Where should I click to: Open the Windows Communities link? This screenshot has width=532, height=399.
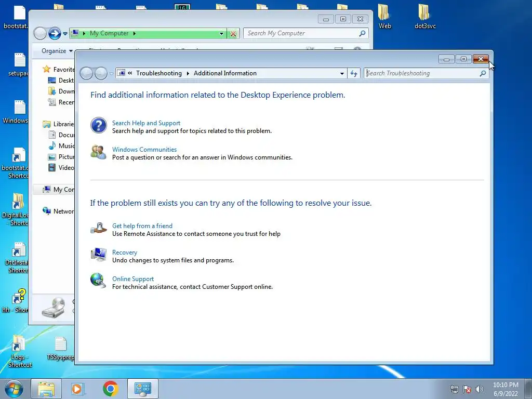click(x=144, y=149)
